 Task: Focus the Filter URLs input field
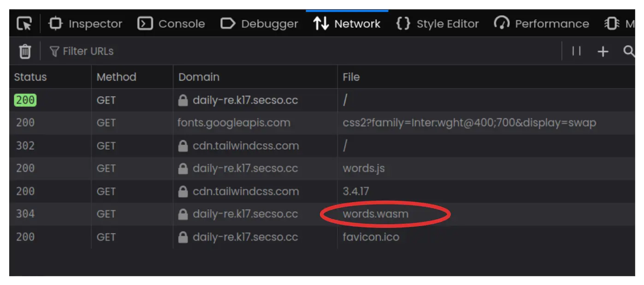coord(88,51)
